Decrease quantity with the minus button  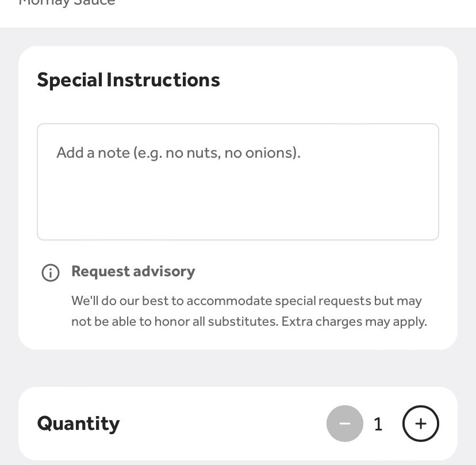[x=345, y=424]
